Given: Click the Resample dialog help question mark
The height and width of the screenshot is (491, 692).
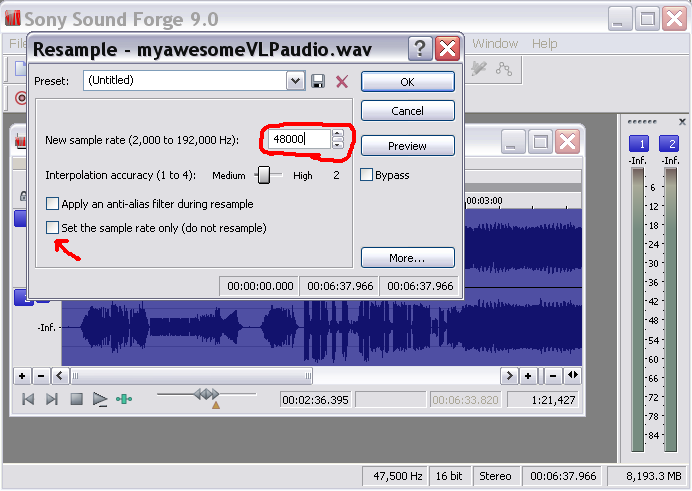Looking at the screenshot, I should point(420,48).
